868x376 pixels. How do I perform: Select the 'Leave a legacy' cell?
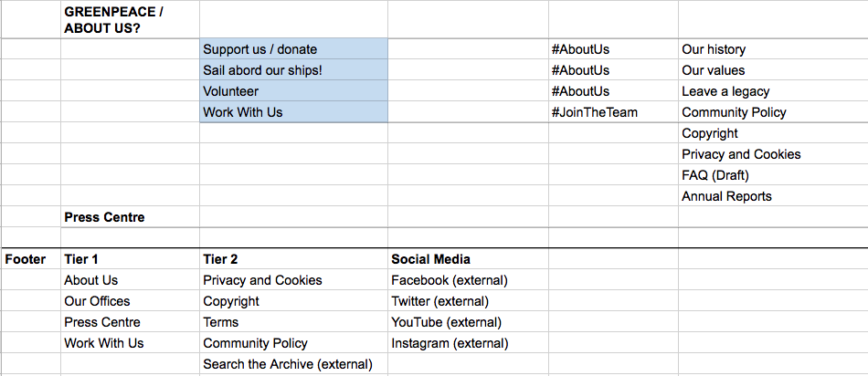[773, 91]
